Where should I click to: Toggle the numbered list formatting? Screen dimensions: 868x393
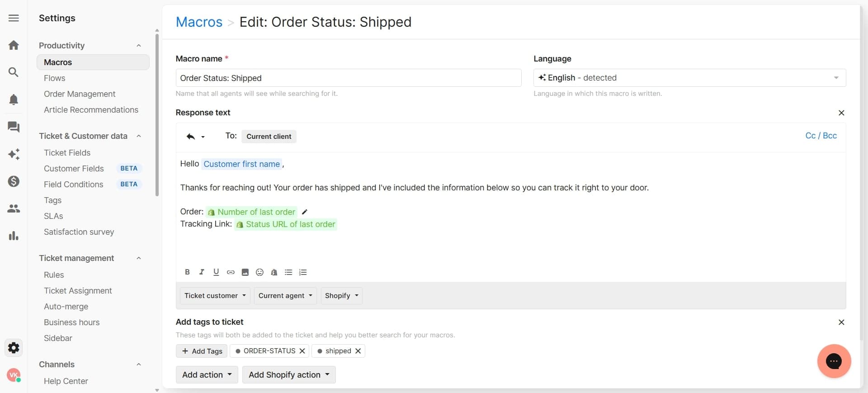tap(303, 272)
